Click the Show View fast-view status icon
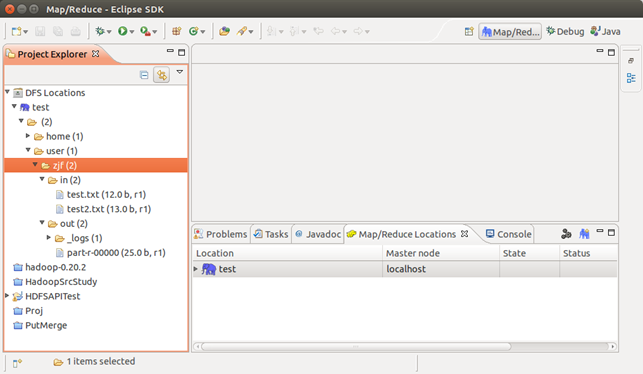The image size is (643, 374). (17, 363)
